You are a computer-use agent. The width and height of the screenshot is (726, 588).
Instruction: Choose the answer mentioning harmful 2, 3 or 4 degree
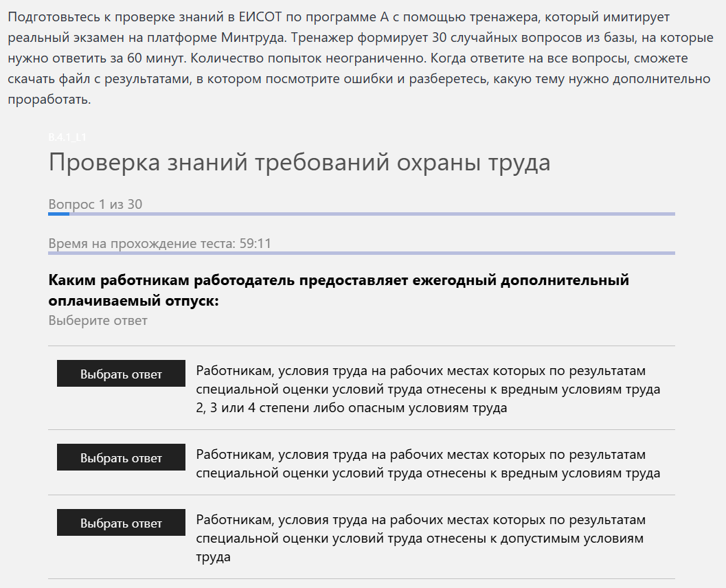coord(121,374)
